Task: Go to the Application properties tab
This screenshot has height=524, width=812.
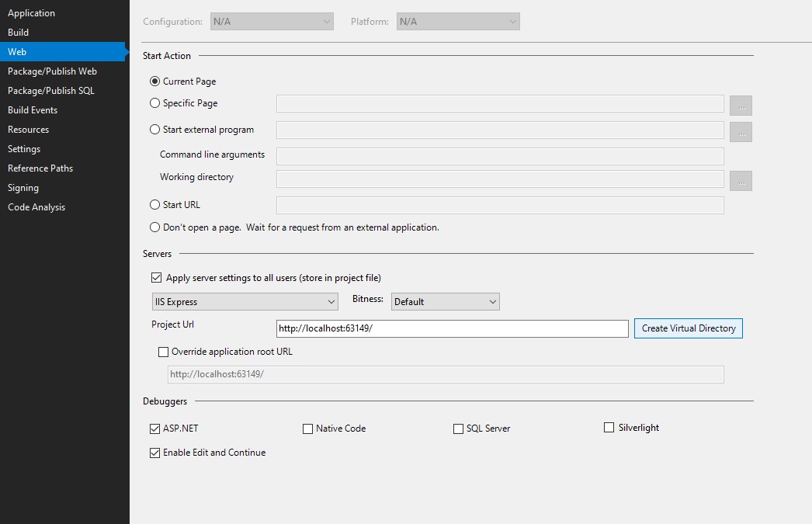Action: 31,13
